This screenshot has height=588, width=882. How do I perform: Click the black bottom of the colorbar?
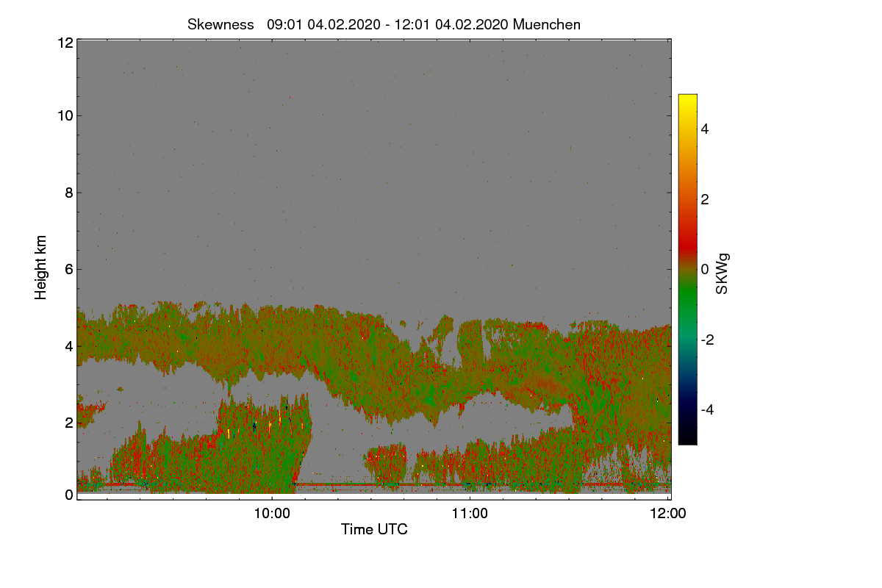[x=687, y=437]
